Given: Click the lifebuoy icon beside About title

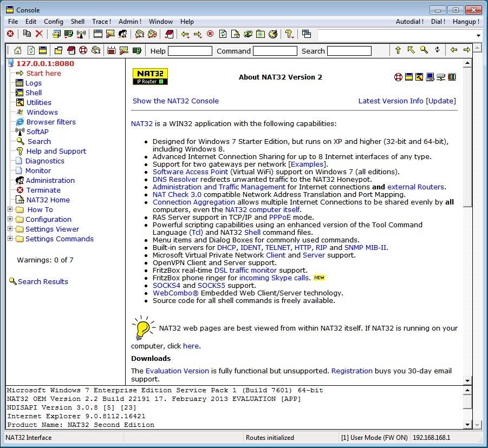Looking at the screenshot, I should tap(398, 77).
